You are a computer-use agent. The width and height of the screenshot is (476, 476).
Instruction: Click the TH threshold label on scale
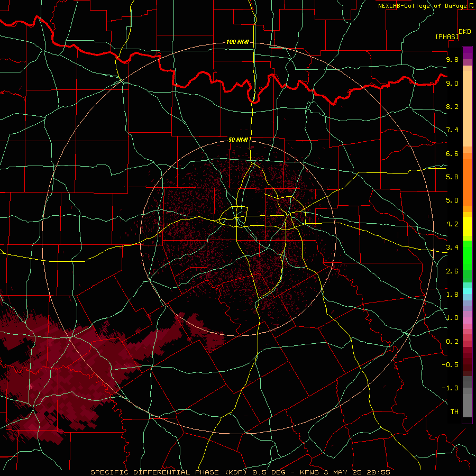click(x=454, y=412)
